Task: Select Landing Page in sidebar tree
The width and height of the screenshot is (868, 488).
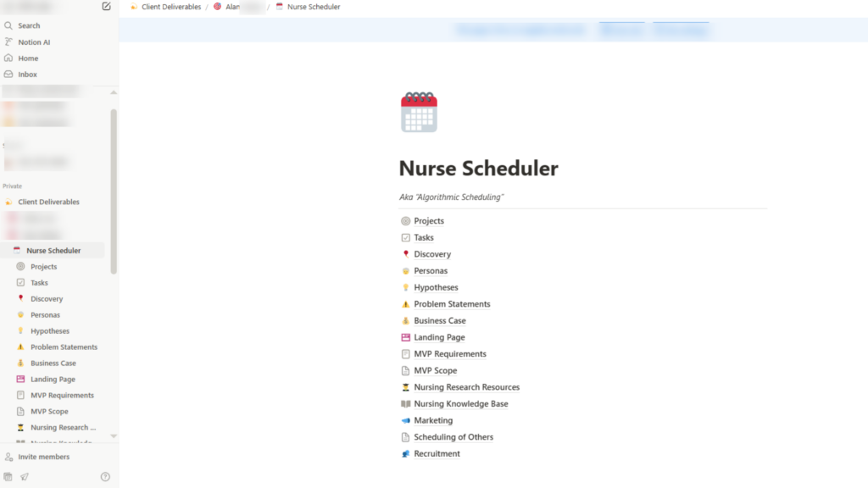Action: tap(53, 379)
